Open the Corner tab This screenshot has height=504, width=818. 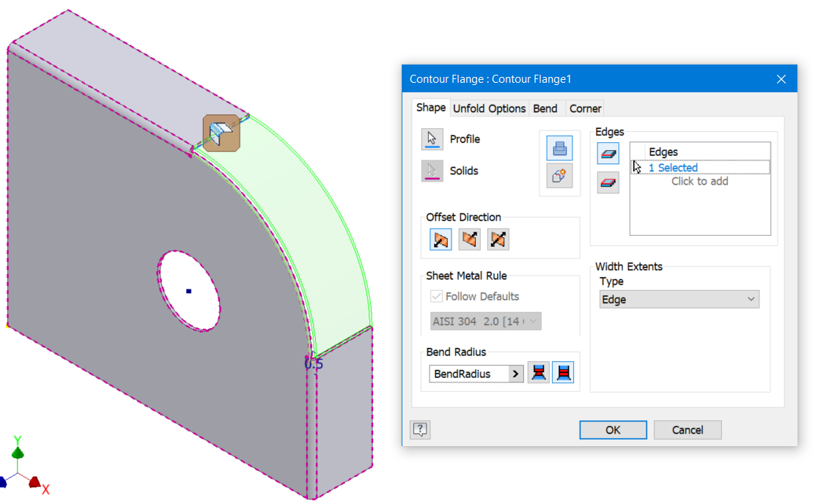click(x=586, y=108)
